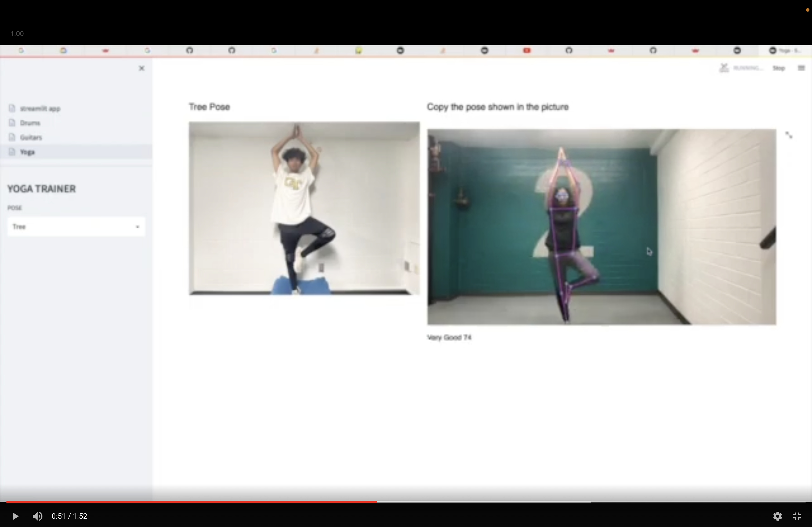Mute the video volume
812x527 pixels.
38,516
